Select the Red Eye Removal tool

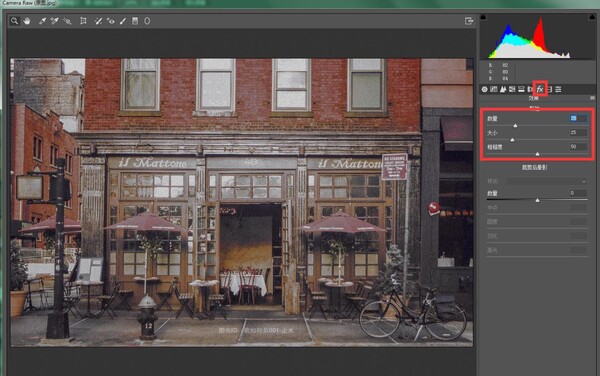(x=111, y=21)
